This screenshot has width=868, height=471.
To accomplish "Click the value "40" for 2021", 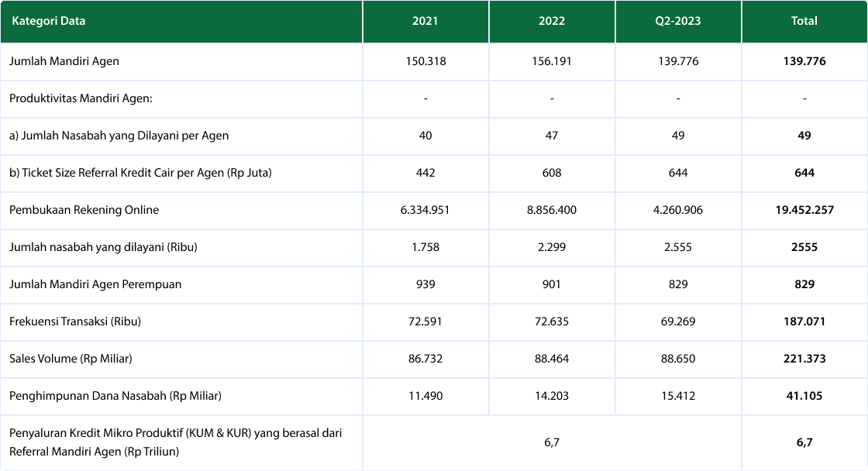I will (x=425, y=136).
